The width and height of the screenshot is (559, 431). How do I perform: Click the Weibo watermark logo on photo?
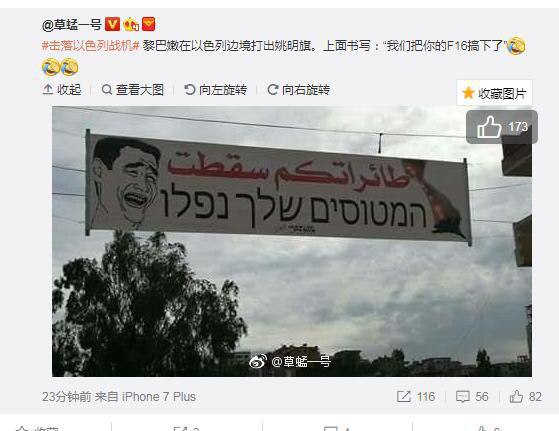(x=258, y=361)
